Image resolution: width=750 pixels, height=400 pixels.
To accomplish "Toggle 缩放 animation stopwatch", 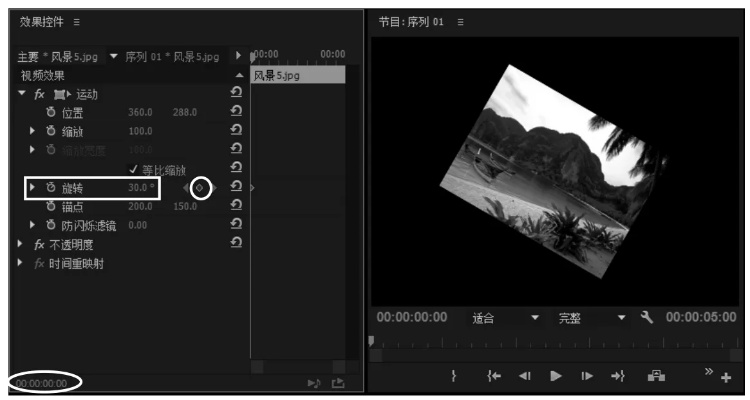I will pos(51,131).
